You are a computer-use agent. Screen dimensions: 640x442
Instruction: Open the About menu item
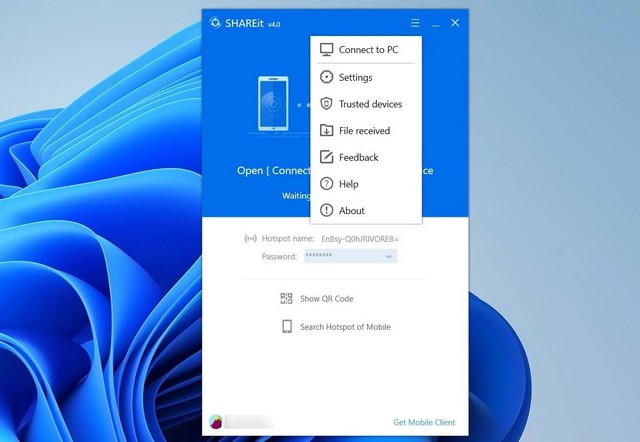click(352, 211)
